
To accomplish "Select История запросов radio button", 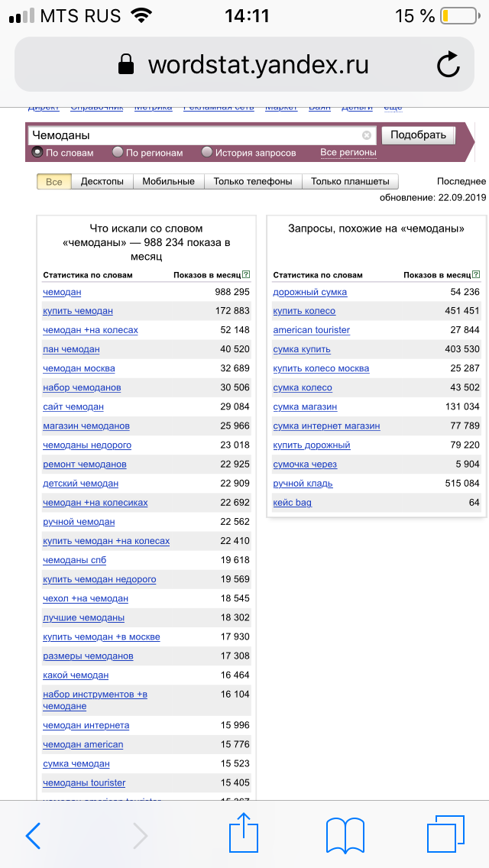I will pos(206,152).
